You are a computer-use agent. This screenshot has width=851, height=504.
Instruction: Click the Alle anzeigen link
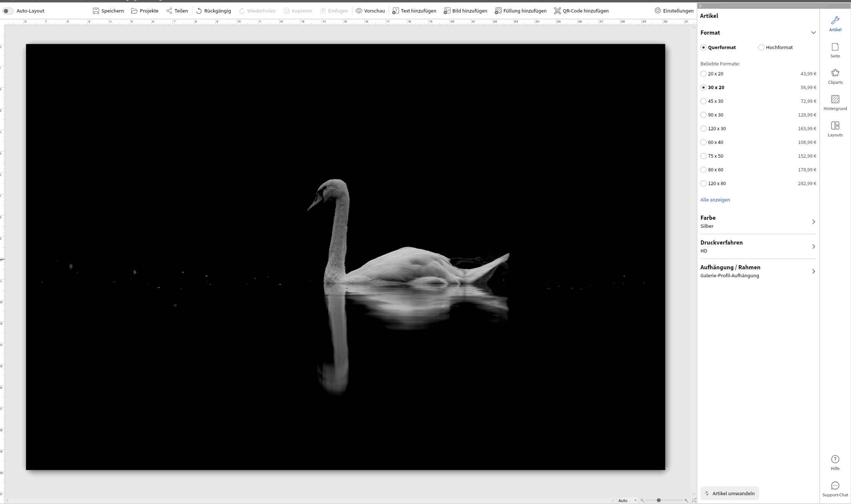pos(715,200)
